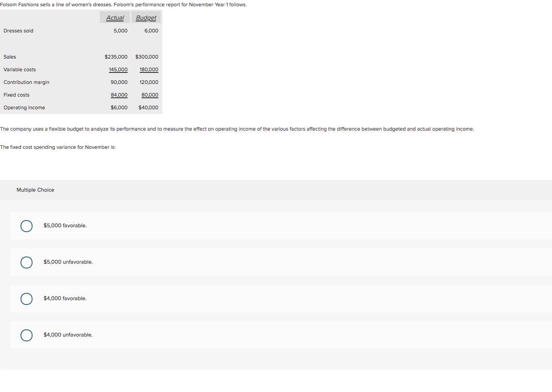The width and height of the screenshot is (552, 392).
Task: Select the "$5,000 favorable." radio button
Action: coord(26,226)
